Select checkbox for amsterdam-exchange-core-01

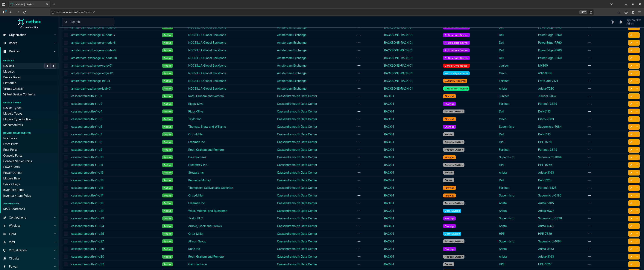click(x=66, y=66)
